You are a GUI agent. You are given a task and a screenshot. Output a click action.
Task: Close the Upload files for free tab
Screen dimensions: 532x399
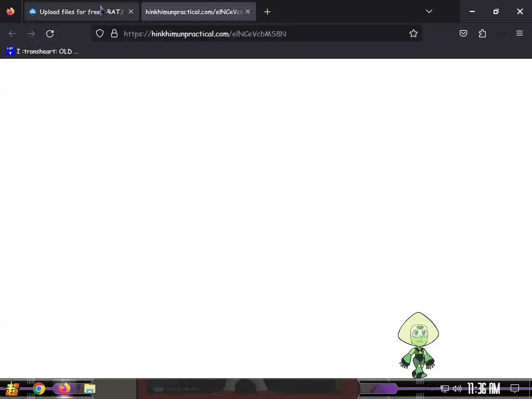coord(131,11)
